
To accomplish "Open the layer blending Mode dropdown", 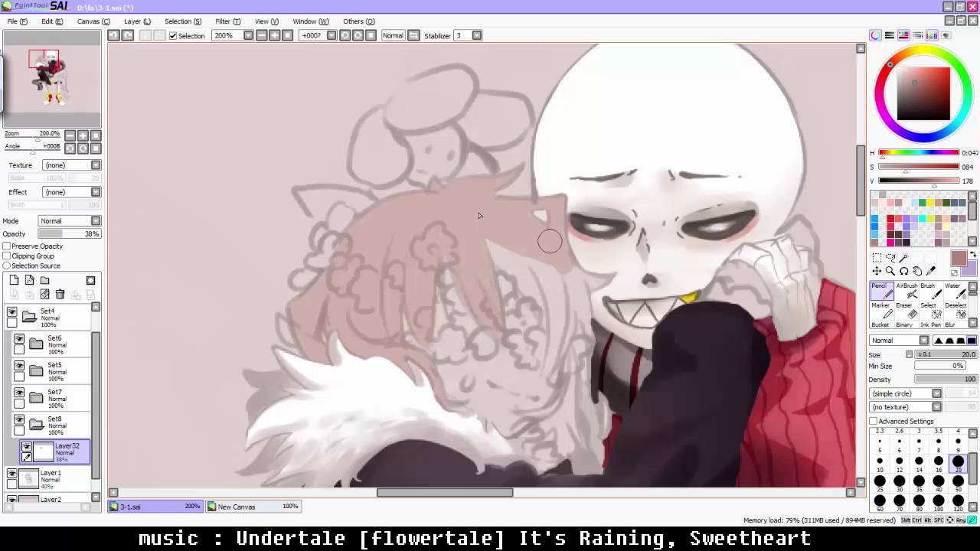I will tap(96, 221).
